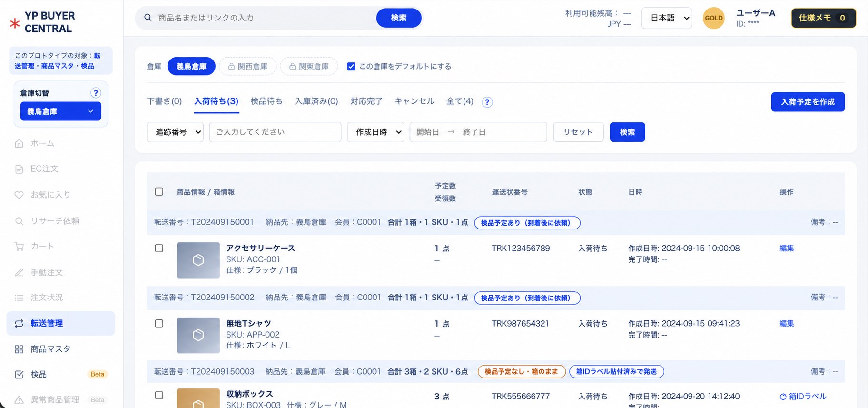The image size is (868, 408).
Task: Click the リサーチ依頼 search icon
Action: click(x=19, y=221)
